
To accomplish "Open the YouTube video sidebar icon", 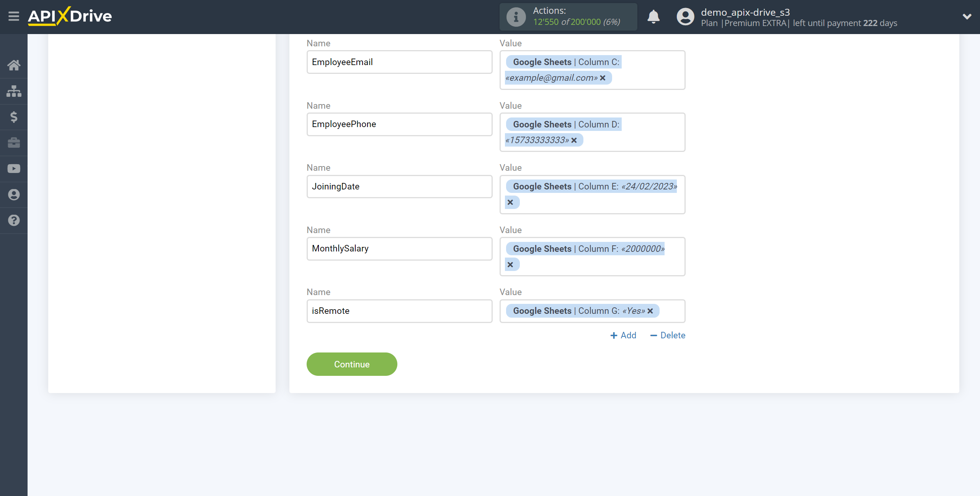I will click(14, 169).
